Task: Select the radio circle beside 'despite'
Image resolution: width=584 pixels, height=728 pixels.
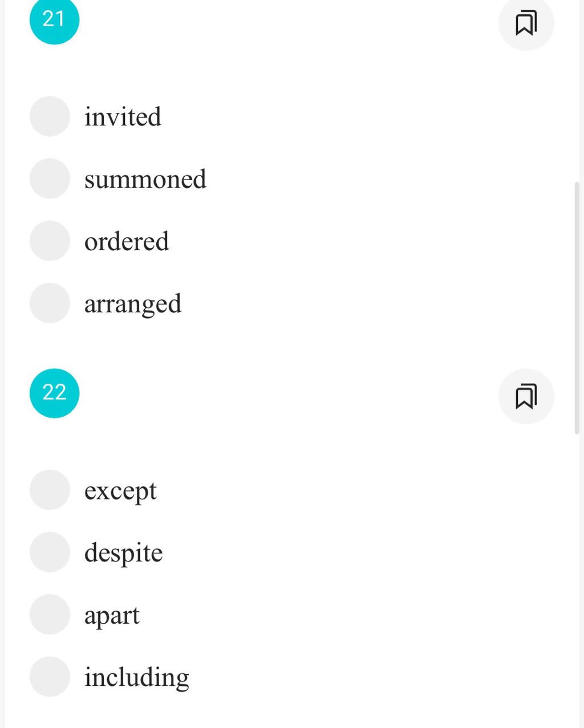Action: tap(50, 552)
